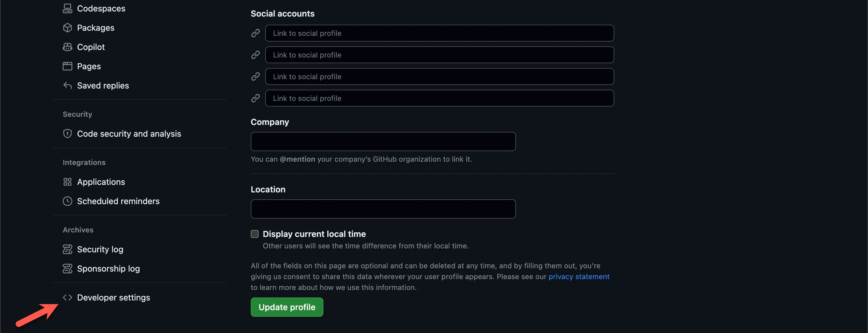Go to Code security and analysis
Screen dimensions: 868x333
[x=129, y=134]
